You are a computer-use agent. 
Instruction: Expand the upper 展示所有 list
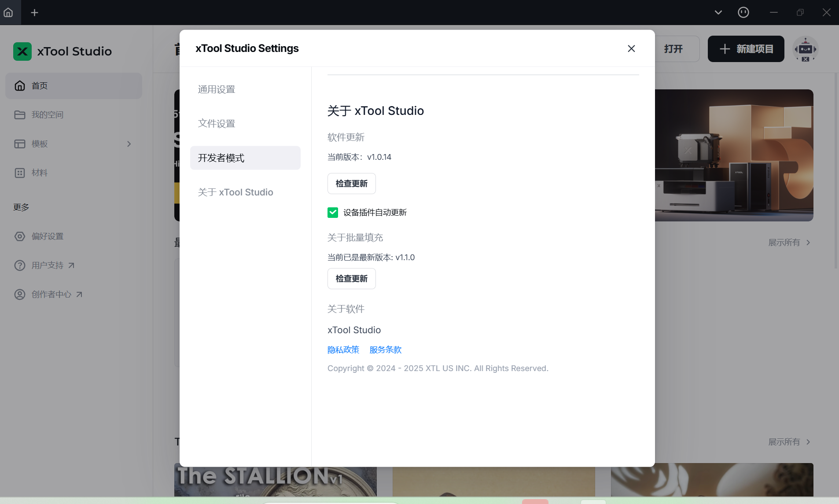[789, 243]
